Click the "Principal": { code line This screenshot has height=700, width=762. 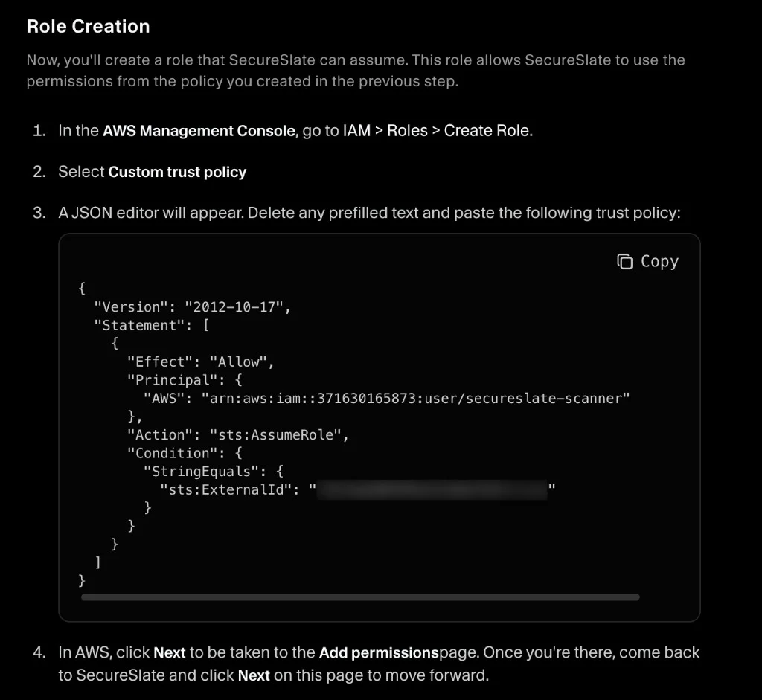coord(185,380)
